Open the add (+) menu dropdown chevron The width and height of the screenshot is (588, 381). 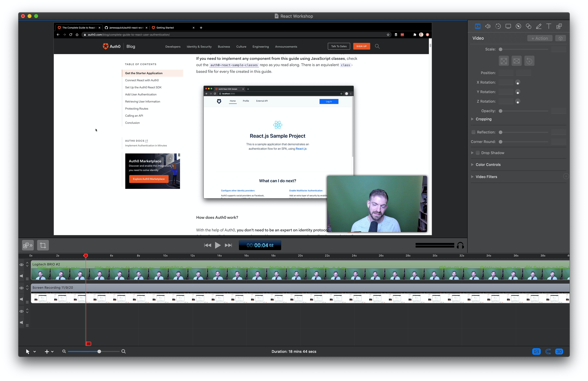click(x=52, y=352)
